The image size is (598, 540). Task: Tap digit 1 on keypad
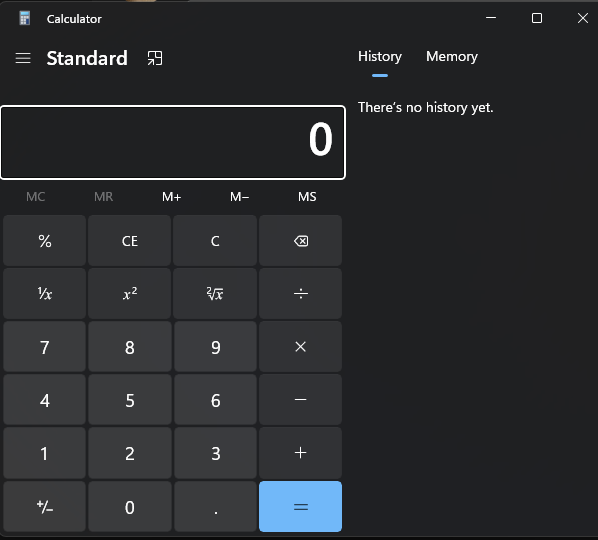tap(45, 453)
